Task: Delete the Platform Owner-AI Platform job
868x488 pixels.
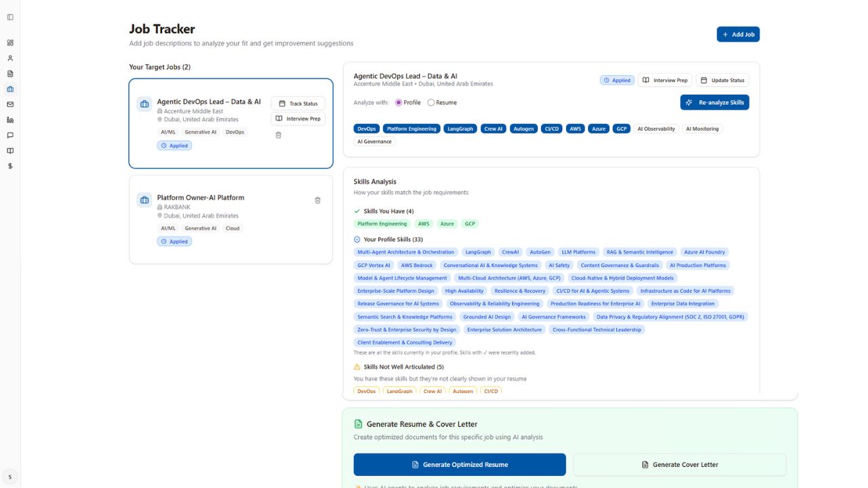Action: tap(317, 200)
